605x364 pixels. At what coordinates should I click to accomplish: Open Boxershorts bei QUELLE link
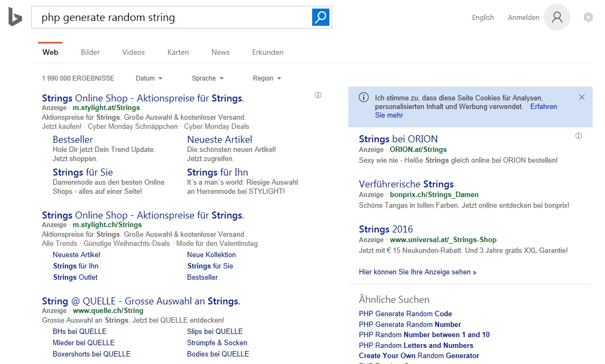coord(91,354)
